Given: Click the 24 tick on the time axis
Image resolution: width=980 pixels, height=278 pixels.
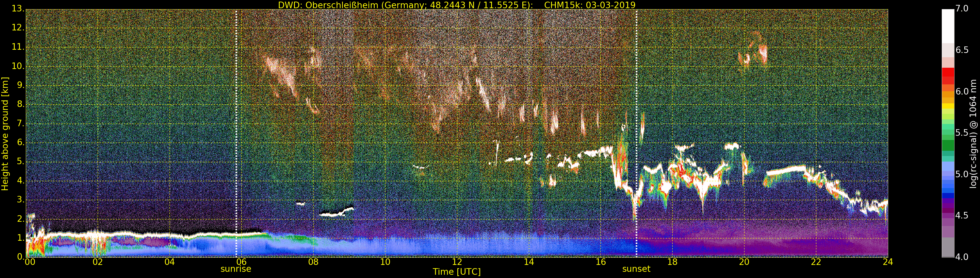Looking at the screenshot, I should coord(888,262).
